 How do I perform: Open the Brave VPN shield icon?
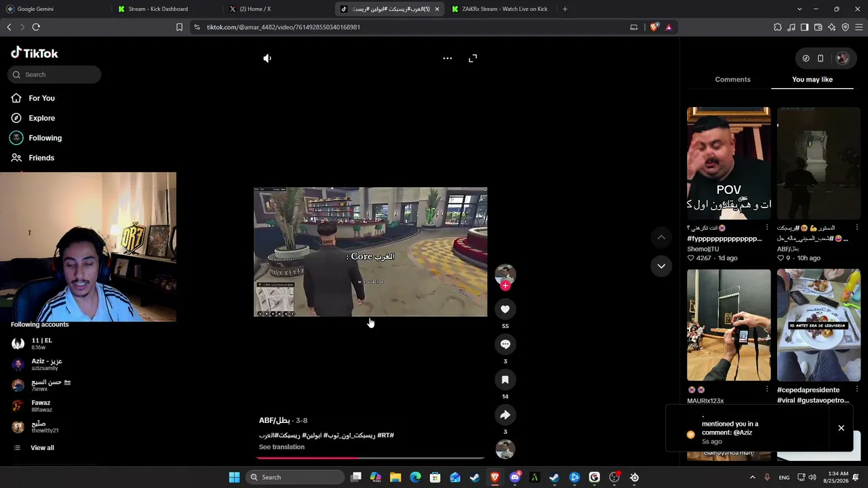[846, 27]
